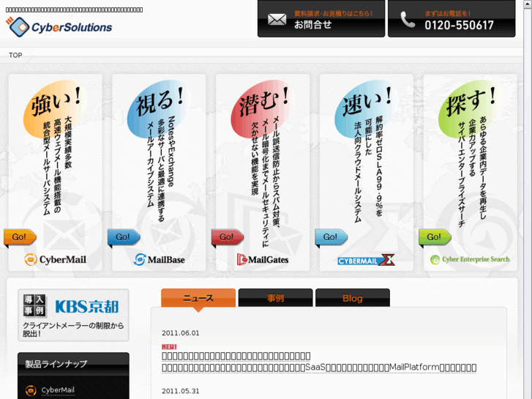Viewport: 532px width, 399px height.
Task: Click CyberMail icon in product lineup sidebar
Action: coord(31,390)
